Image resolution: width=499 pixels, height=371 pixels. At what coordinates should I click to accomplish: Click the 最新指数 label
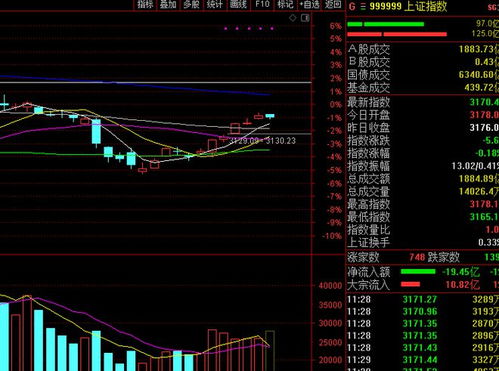369,102
